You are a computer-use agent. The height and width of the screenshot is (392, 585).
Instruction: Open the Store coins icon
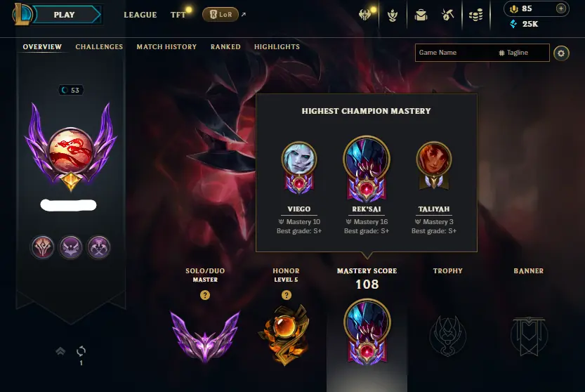tap(475, 15)
